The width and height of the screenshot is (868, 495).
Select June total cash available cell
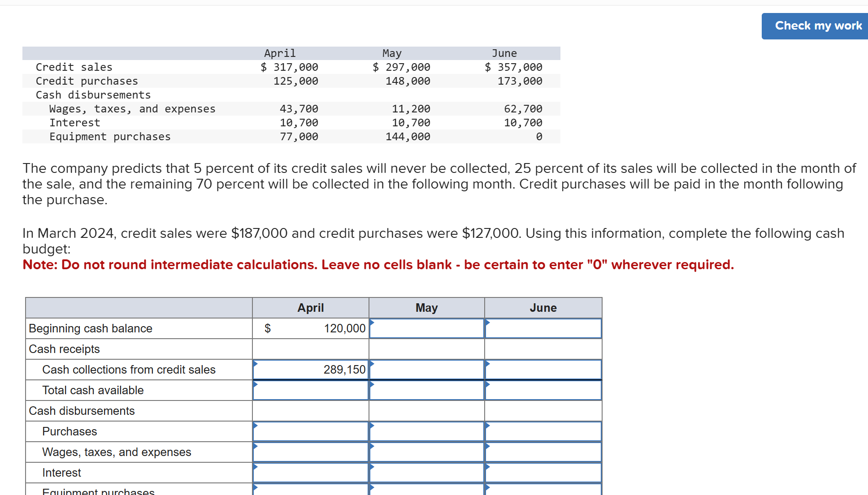543,390
